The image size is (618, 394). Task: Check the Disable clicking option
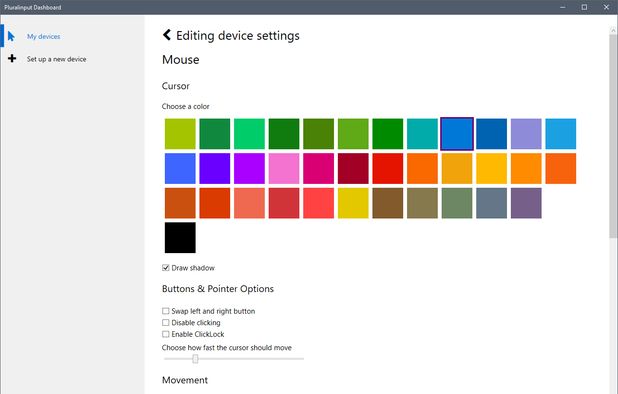[166, 322]
